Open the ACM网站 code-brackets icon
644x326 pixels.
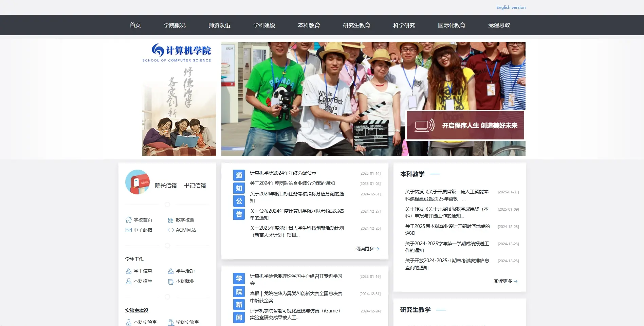[x=171, y=230]
